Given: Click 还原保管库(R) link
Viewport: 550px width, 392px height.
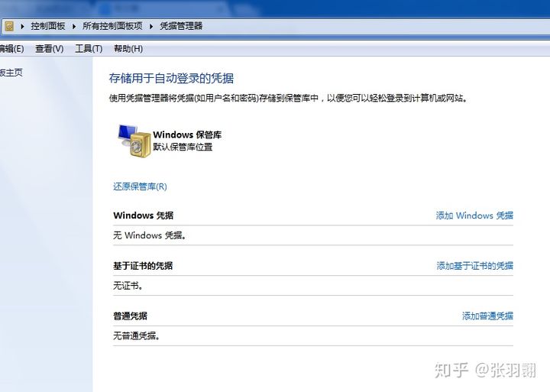Looking at the screenshot, I should pos(140,186).
